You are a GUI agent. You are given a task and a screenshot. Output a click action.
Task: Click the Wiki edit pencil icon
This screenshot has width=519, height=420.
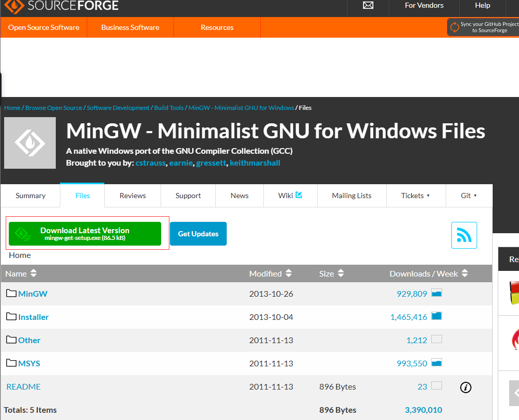point(298,195)
